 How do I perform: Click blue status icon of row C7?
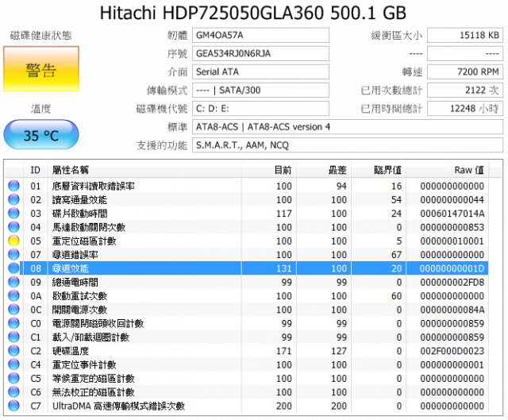13,406
